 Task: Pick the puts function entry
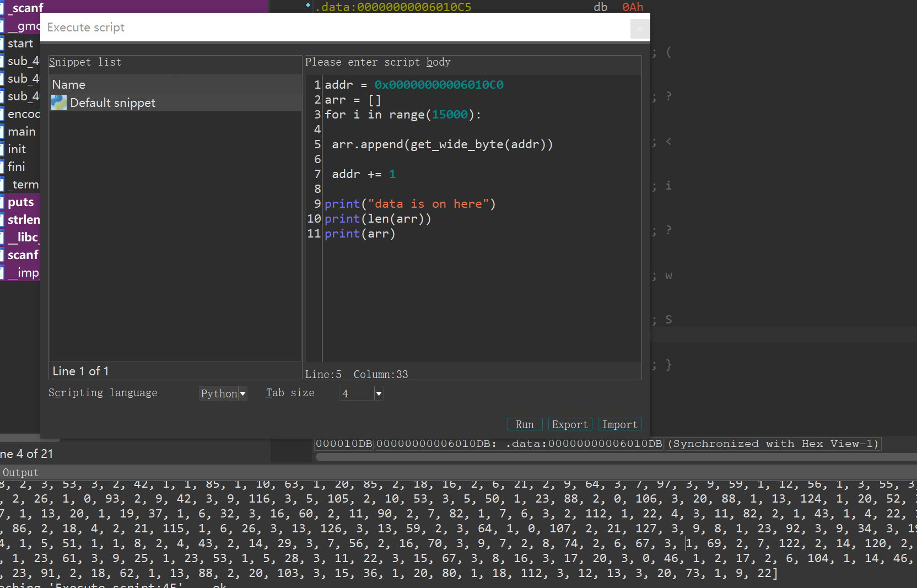coord(21,202)
